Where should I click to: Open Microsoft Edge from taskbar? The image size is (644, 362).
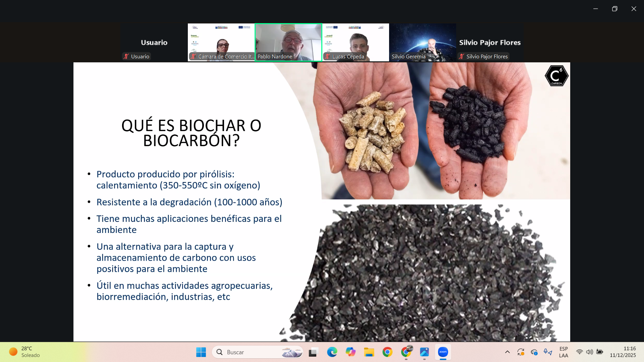(x=332, y=352)
